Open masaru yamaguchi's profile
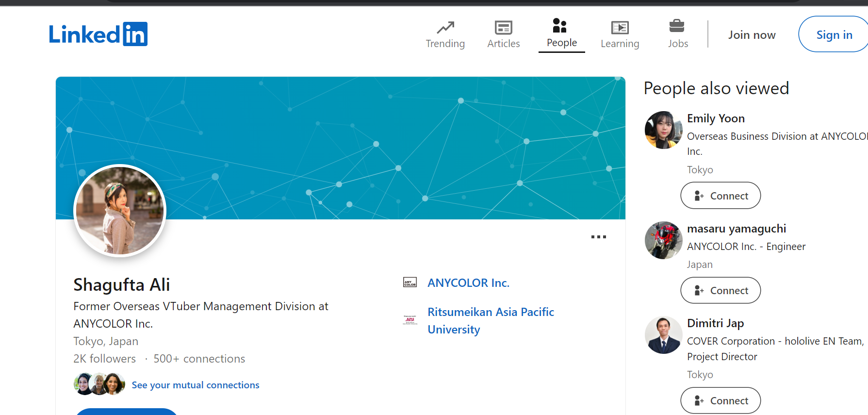The width and height of the screenshot is (868, 415). pyautogui.click(x=737, y=229)
